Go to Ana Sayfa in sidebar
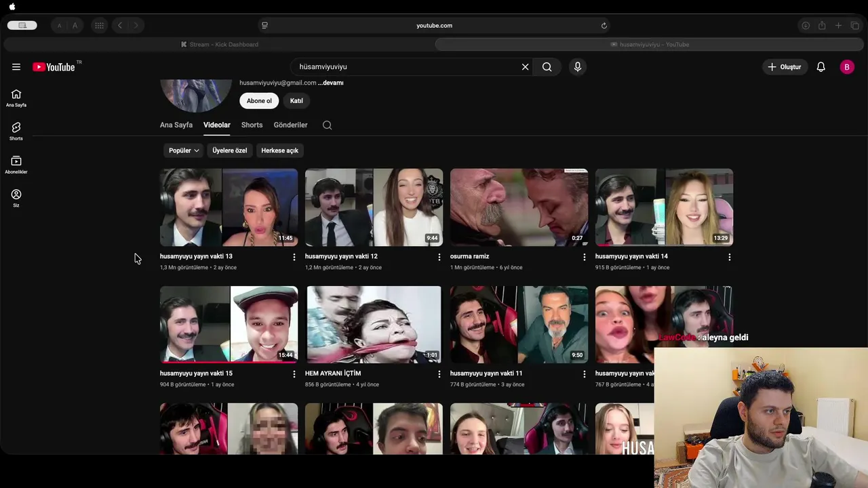 (16, 98)
